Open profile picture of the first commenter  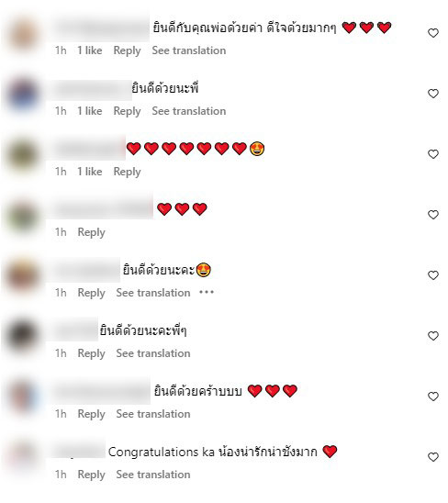pyautogui.click(x=22, y=34)
